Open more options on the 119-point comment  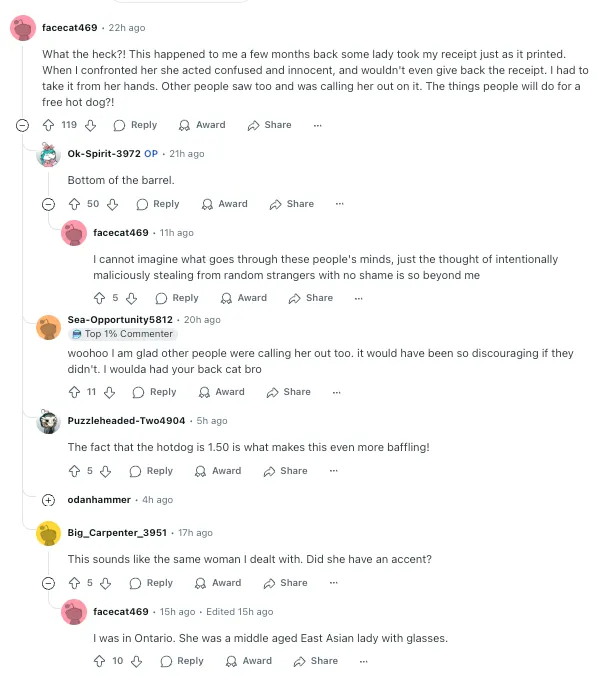(x=318, y=125)
